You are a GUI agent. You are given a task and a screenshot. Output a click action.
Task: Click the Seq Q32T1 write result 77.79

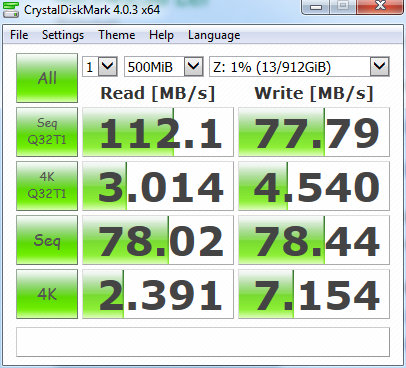[314, 132]
